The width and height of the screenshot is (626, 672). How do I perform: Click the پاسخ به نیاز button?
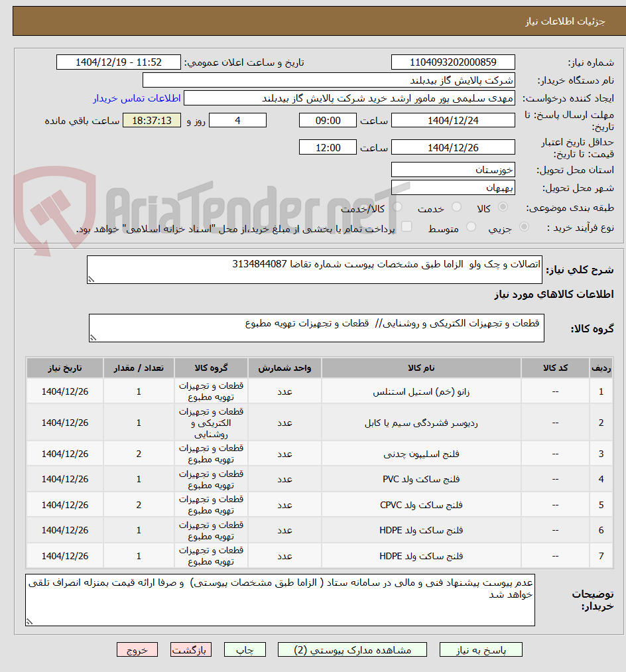pyautogui.click(x=481, y=649)
